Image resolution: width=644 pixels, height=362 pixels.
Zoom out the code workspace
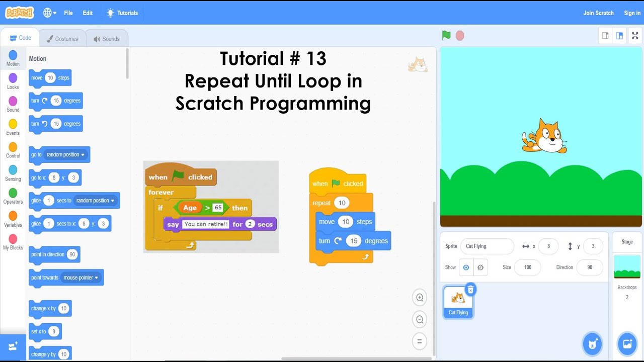419,319
